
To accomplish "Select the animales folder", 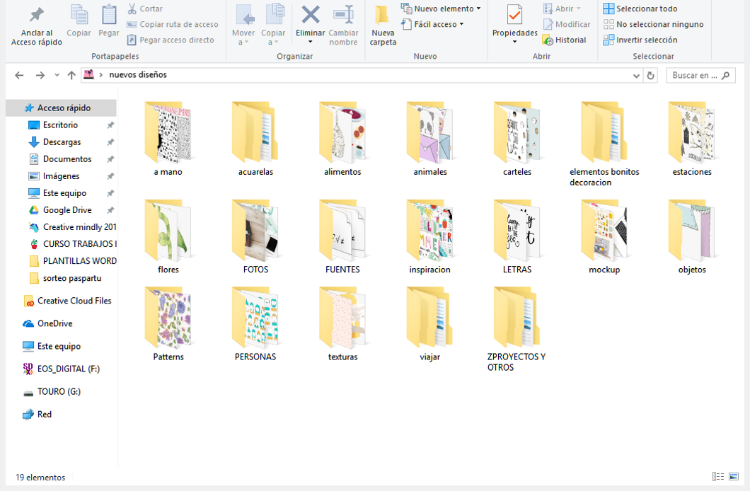I will point(430,138).
